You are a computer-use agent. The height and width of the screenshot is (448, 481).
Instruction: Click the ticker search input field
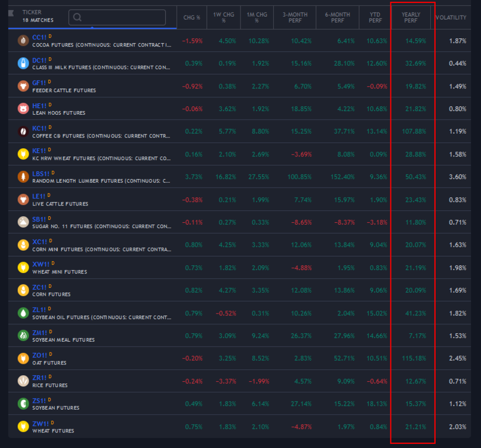click(x=117, y=17)
